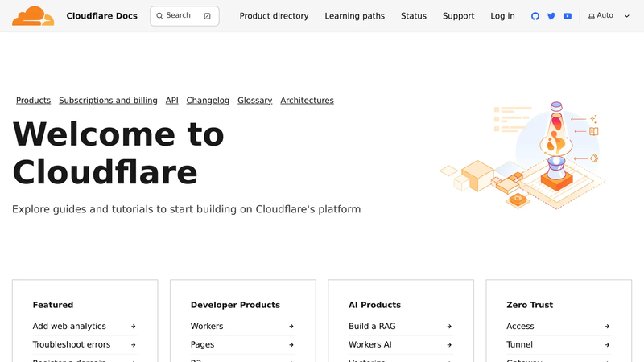Open Learning paths in the top navigation
Image resolution: width=644 pixels, height=362 pixels.
pyautogui.click(x=354, y=16)
